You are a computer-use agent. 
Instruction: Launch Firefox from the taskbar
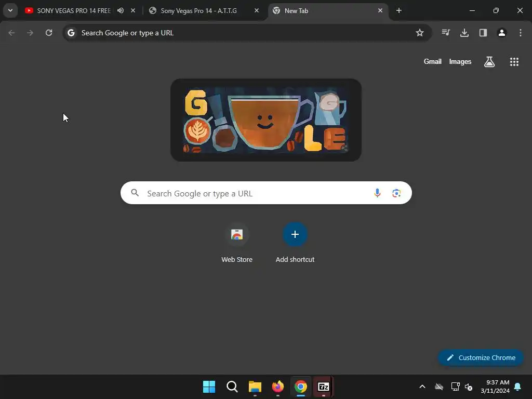[x=278, y=387]
